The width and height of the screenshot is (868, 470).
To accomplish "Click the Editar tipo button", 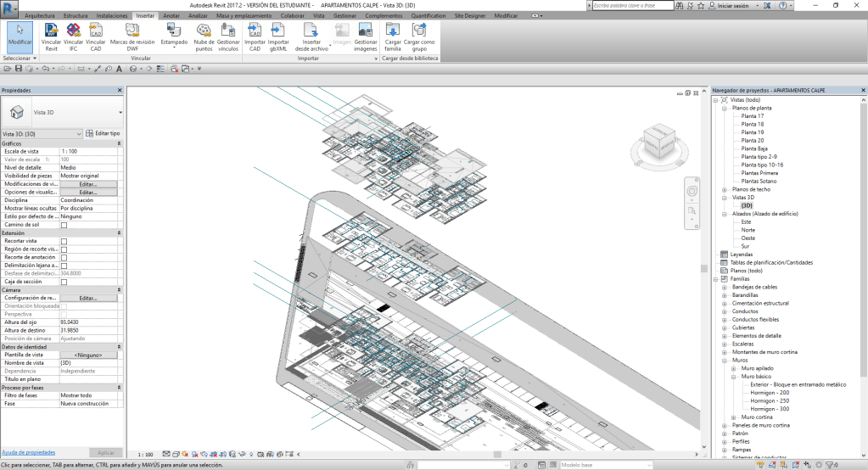I will pos(103,133).
